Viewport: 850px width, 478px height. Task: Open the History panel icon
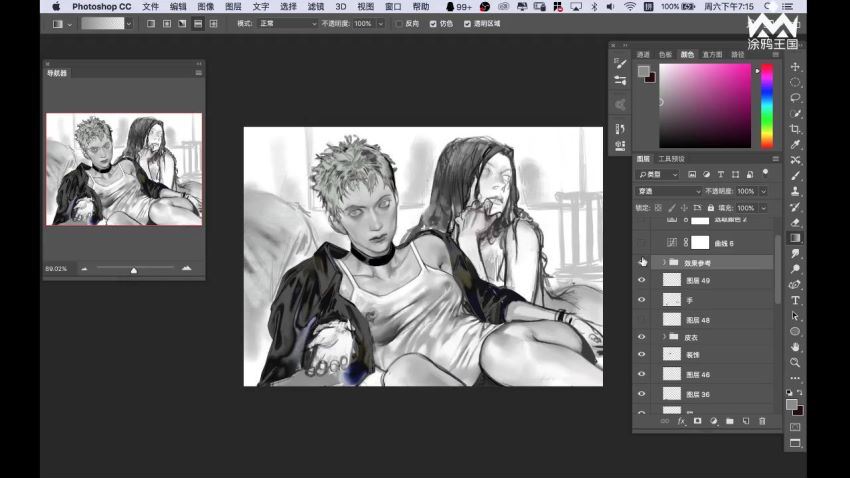coord(620,128)
